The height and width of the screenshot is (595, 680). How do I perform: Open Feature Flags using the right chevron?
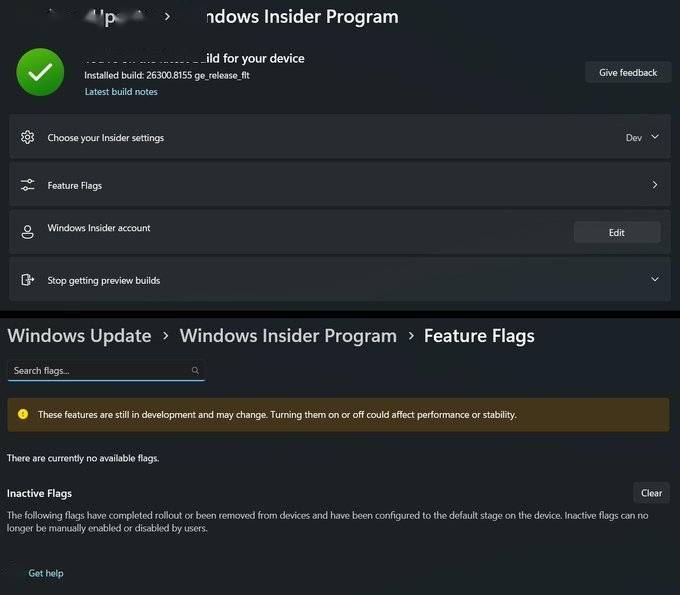(655, 185)
